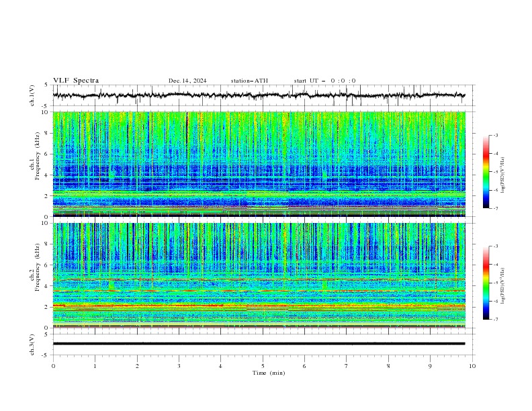Click the time axis tick label "5"
Image resolution: width=532 pixels, height=411 pixels.
[x=263, y=366]
